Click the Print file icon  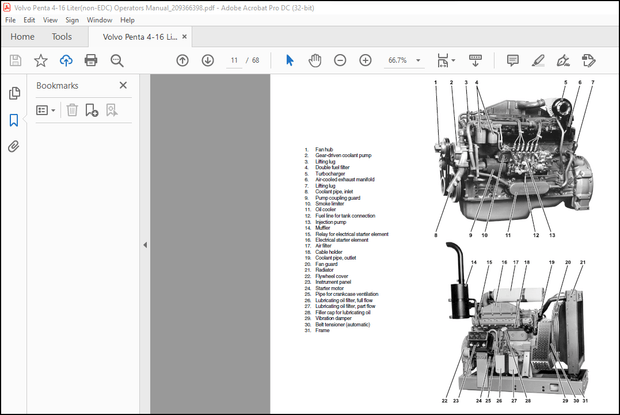point(91,60)
